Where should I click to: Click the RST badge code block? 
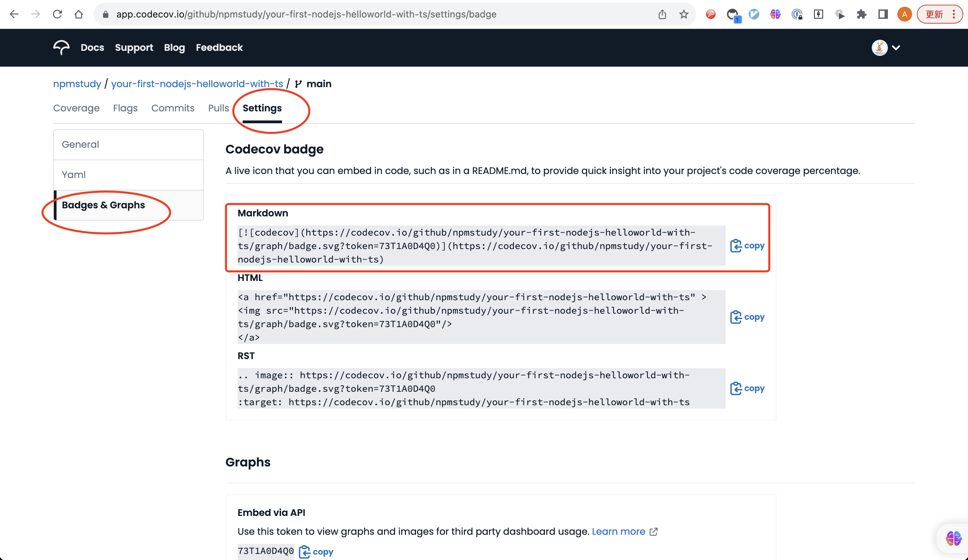(481, 388)
